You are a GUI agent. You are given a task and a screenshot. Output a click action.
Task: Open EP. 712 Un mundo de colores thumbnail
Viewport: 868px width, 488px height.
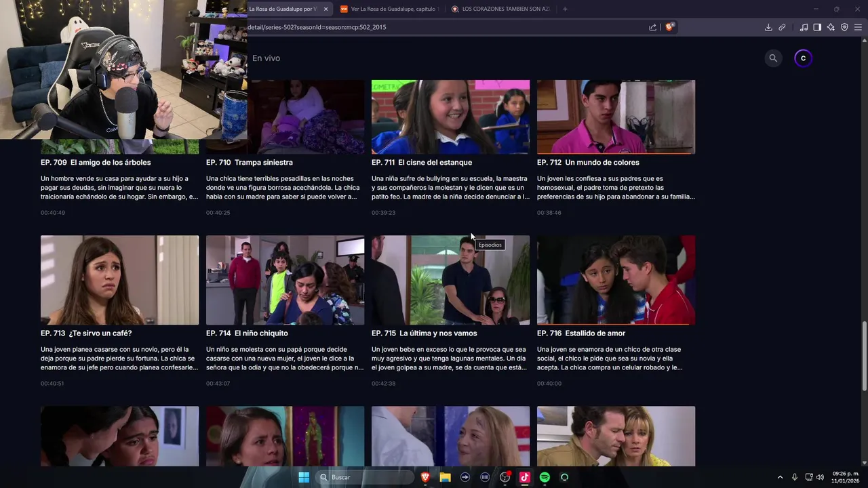click(x=616, y=117)
